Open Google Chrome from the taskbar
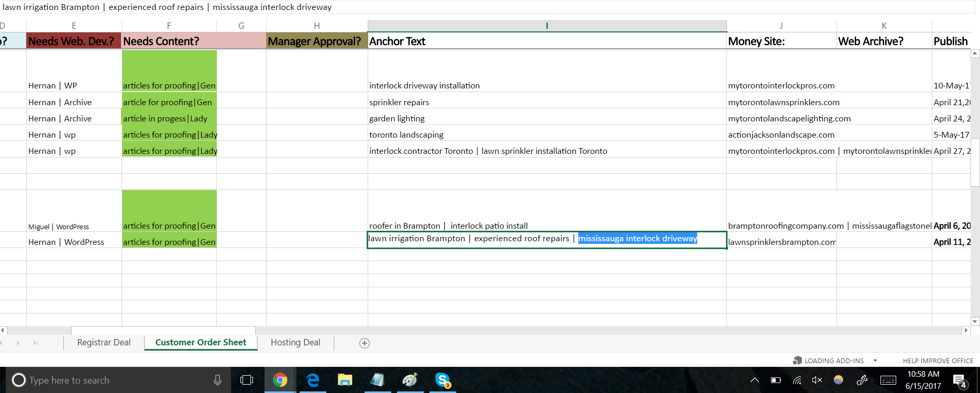Image resolution: width=980 pixels, height=393 pixels. 280,380
